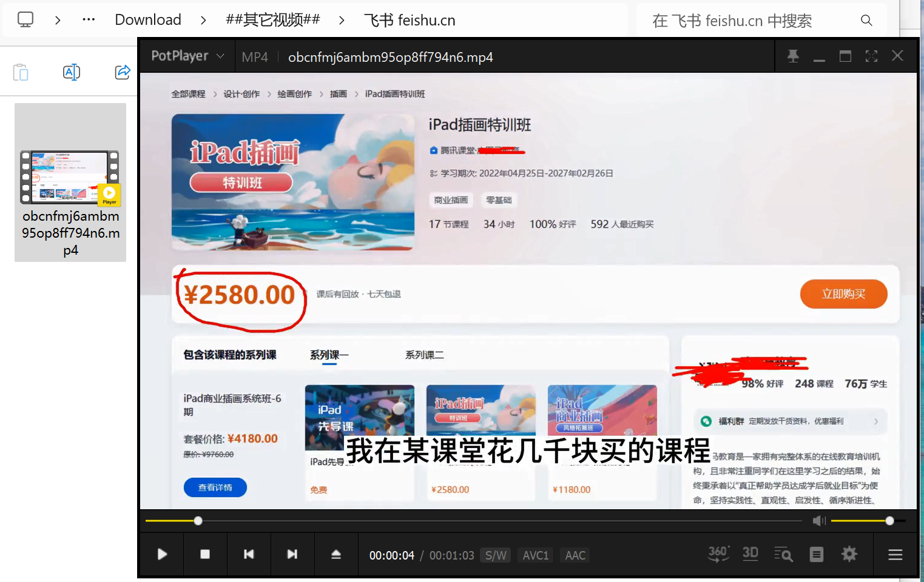Open the playlist panel icon
This screenshot has height=582, width=924.
(x=817, y=554)
